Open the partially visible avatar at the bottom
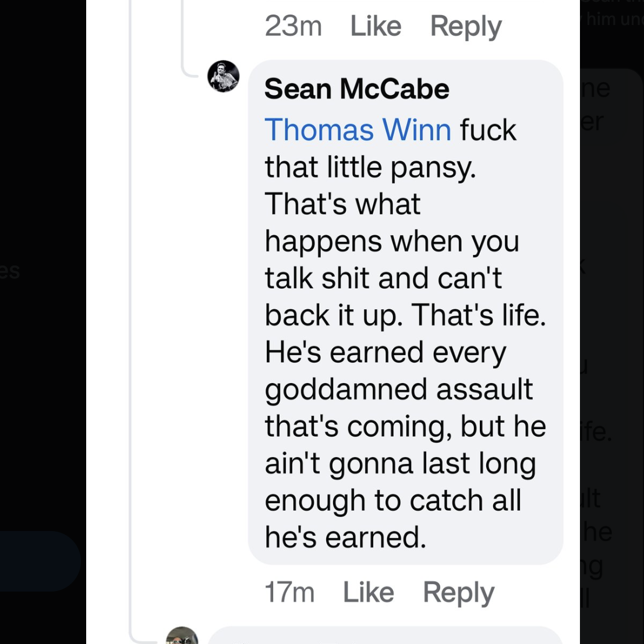 182,636
